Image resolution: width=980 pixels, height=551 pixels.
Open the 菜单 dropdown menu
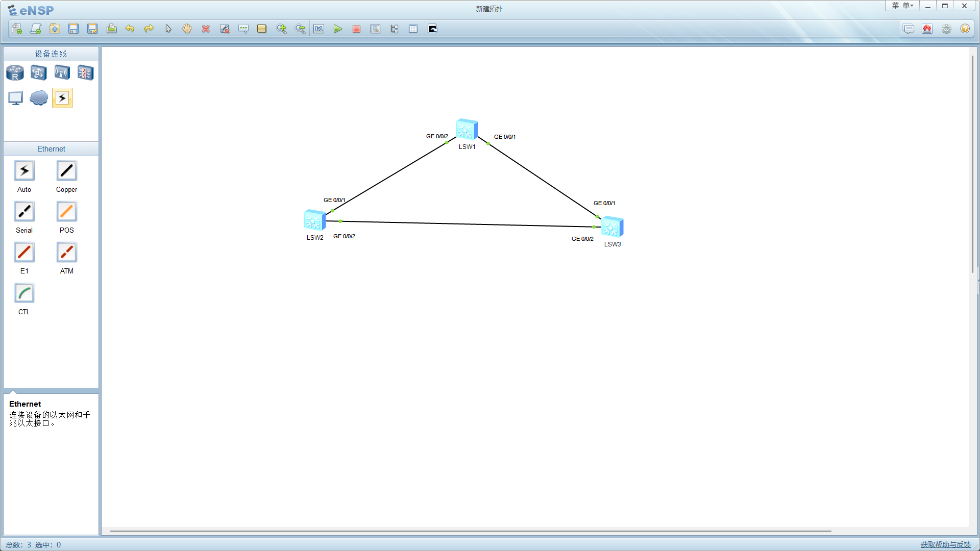click(902, 6)
